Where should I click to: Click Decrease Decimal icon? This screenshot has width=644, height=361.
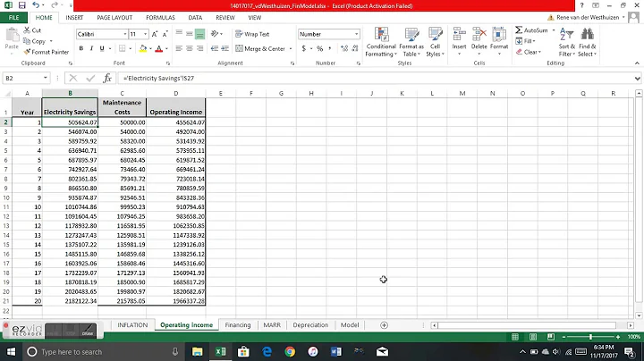355,48
